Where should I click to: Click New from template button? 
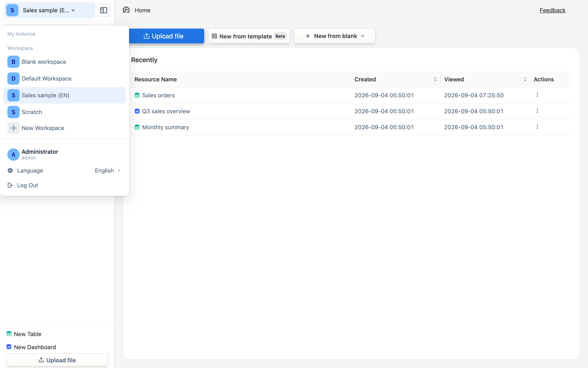249,36
